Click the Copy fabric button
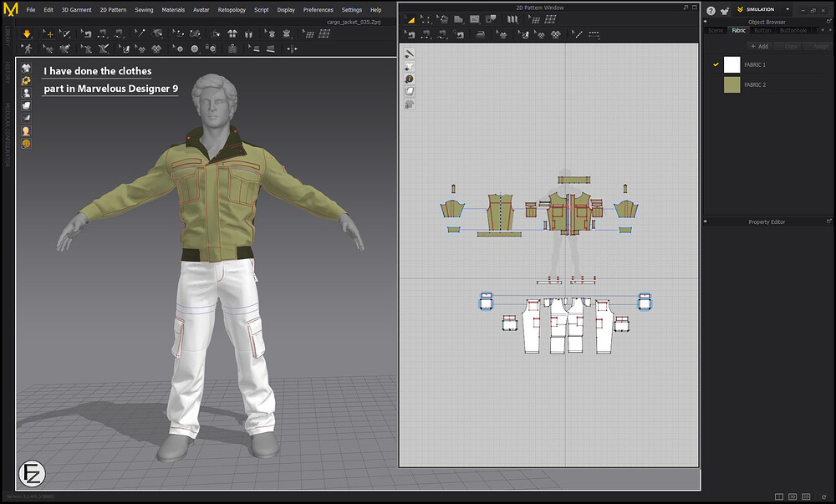Viewport: 836px width, 504px height. pos(788,46)
